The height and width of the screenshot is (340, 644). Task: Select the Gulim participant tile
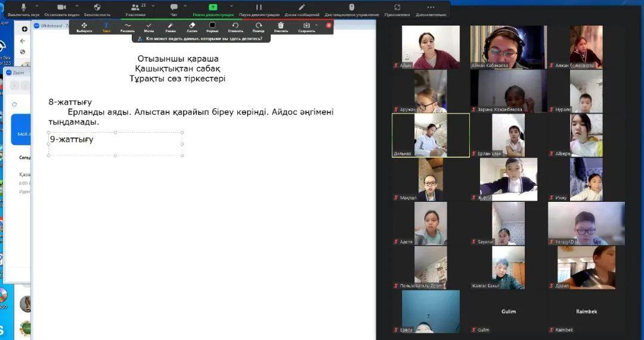point(509,311)
